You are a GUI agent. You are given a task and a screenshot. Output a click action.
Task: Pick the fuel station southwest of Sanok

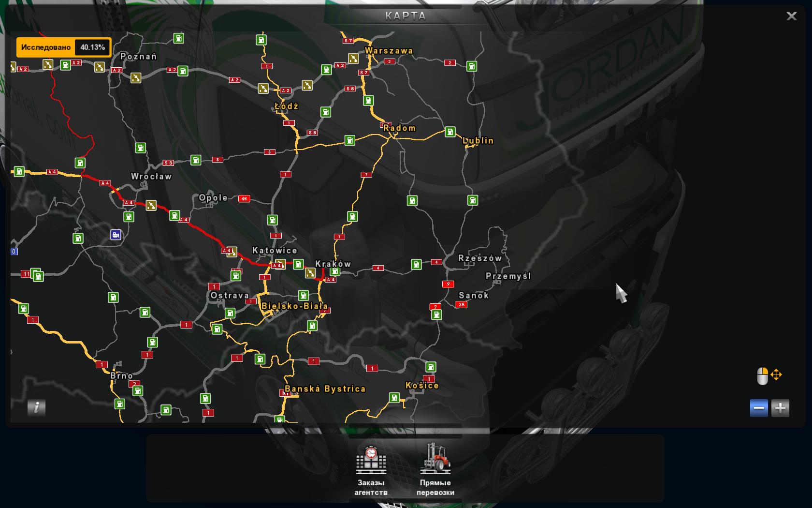click(x=436, y=315)
